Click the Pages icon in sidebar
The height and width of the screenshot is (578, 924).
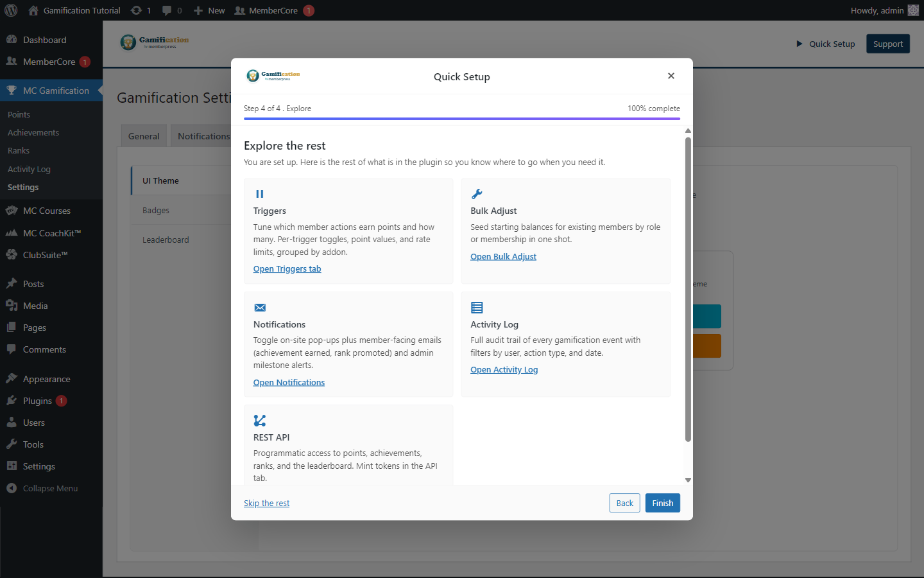(12, 328)
